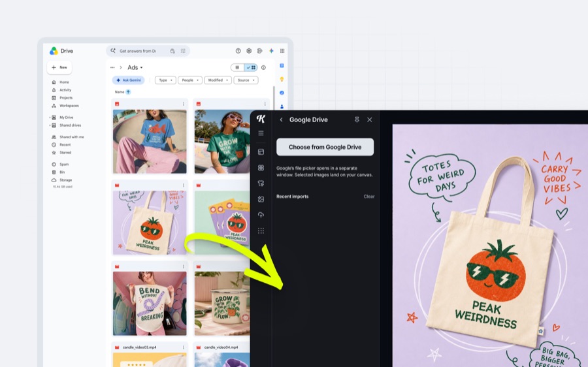Clear the Recent imports list
This screenshot has height=367, width=588.
(x=369, y=197)
